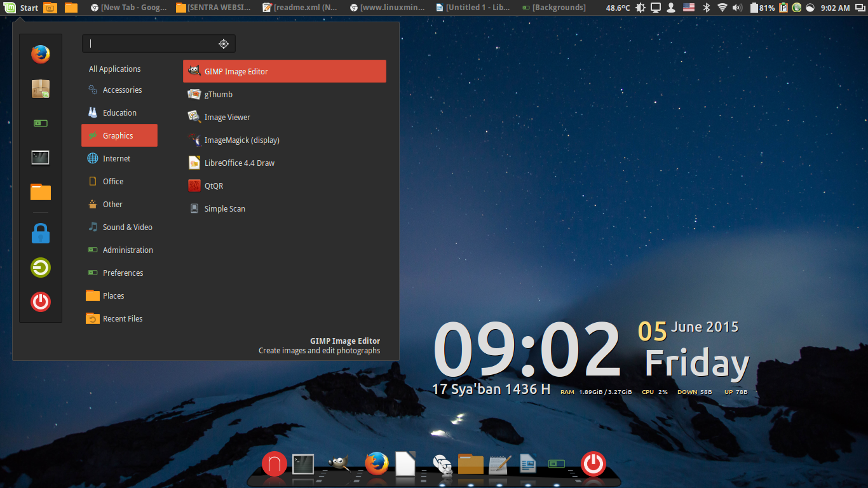
Task: Open the terminal icon from the dock
Action: click(x=302, y=464)
